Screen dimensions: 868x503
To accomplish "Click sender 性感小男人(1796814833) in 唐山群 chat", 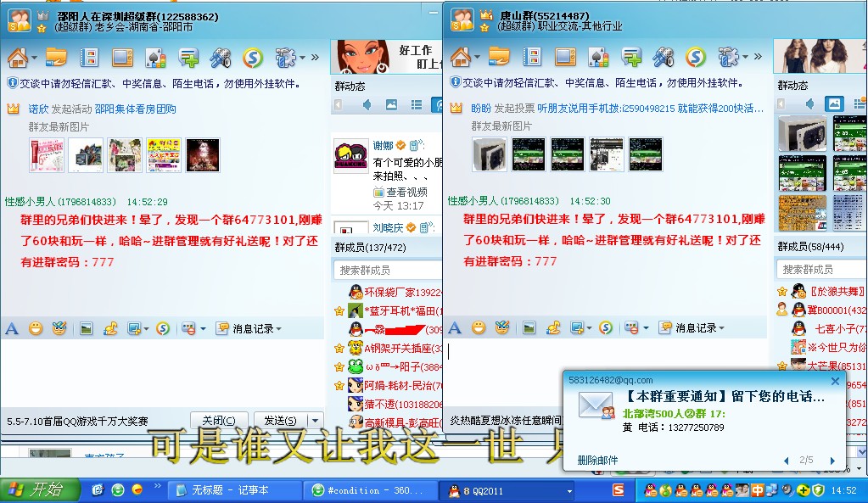I will (x=503, y=201).
